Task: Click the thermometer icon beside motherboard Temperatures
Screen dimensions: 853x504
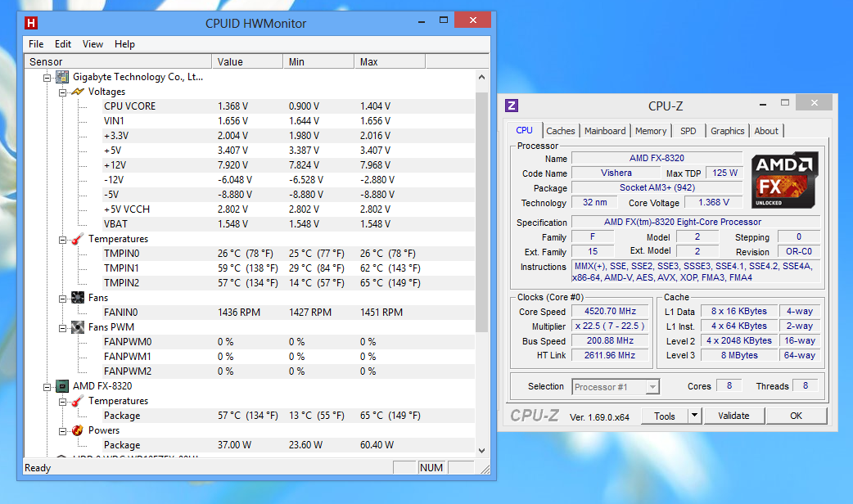Action: 78,239
